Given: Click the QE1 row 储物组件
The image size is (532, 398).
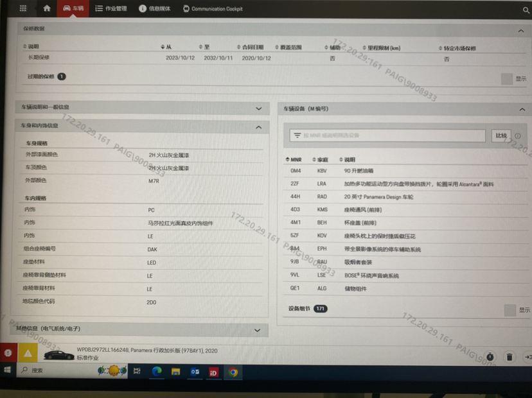Looking at the screenshot, I should [x=405, y=288].
